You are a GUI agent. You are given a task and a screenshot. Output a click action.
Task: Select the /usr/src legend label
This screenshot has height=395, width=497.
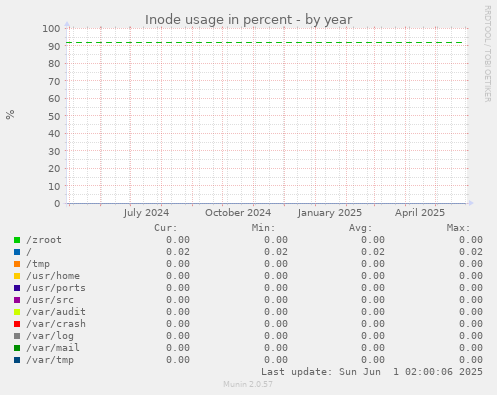[50, 300]
